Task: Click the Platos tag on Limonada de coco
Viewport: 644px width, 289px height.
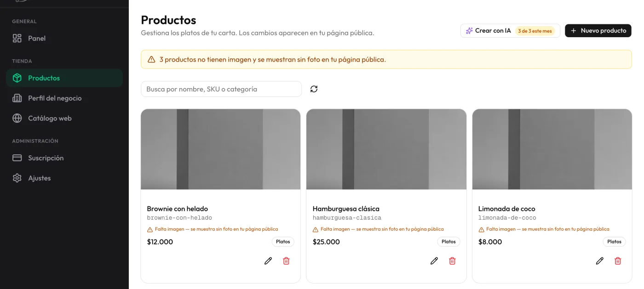Action: pyautogui.click(x=614, y=242)
